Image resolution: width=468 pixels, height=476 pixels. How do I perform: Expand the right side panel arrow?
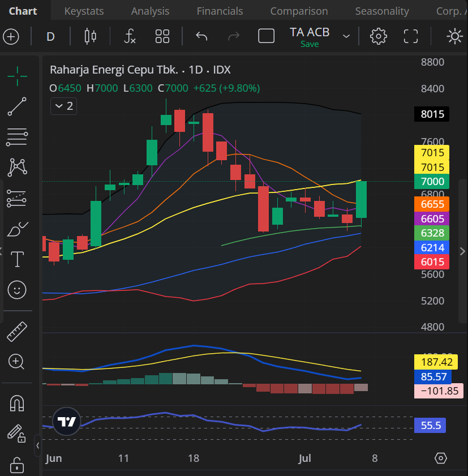[462, 251]
